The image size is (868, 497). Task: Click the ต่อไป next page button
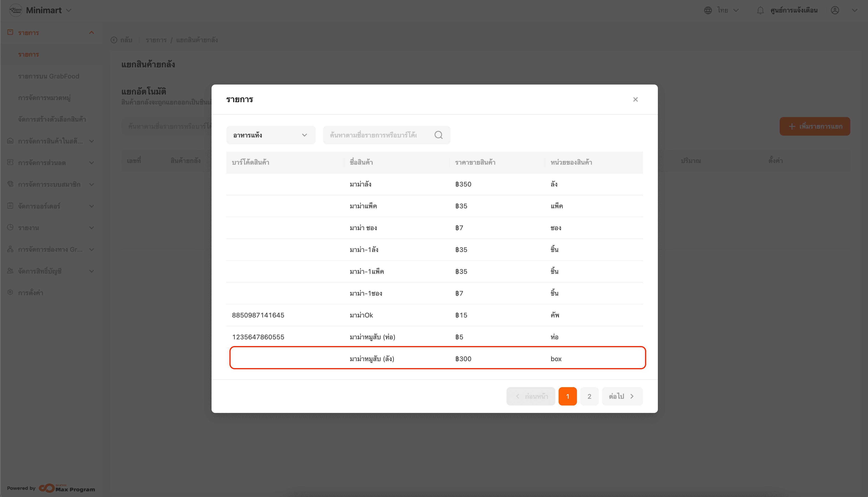click(622, 396)
